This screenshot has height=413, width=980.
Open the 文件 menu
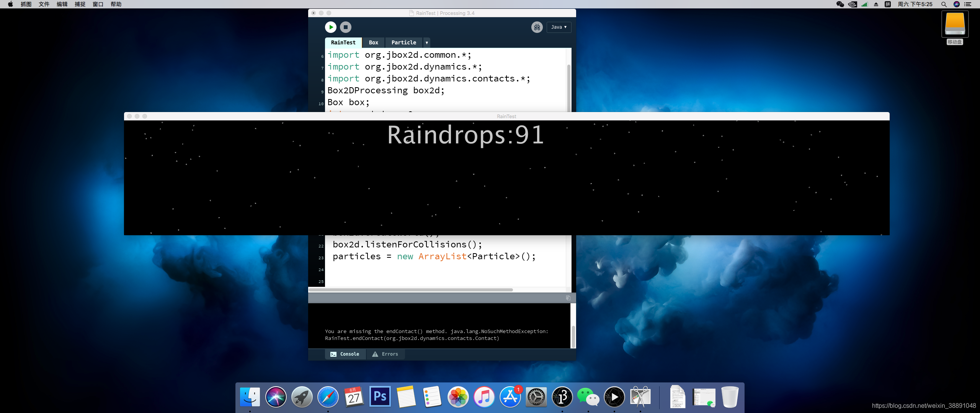tap(44, 4)
